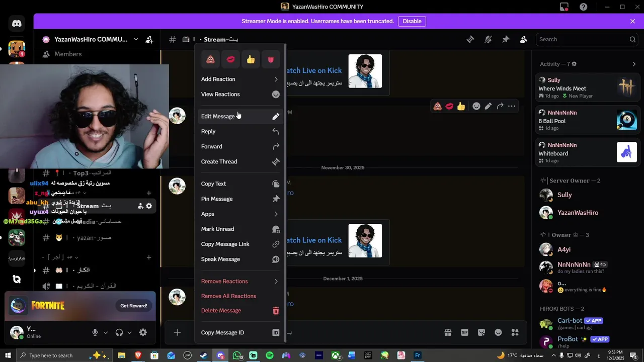Image resolution: width=644 pixels, height=362 pixels.
Task: Click Get Reward! on Fortnite quest
Action: coord(134,306)
